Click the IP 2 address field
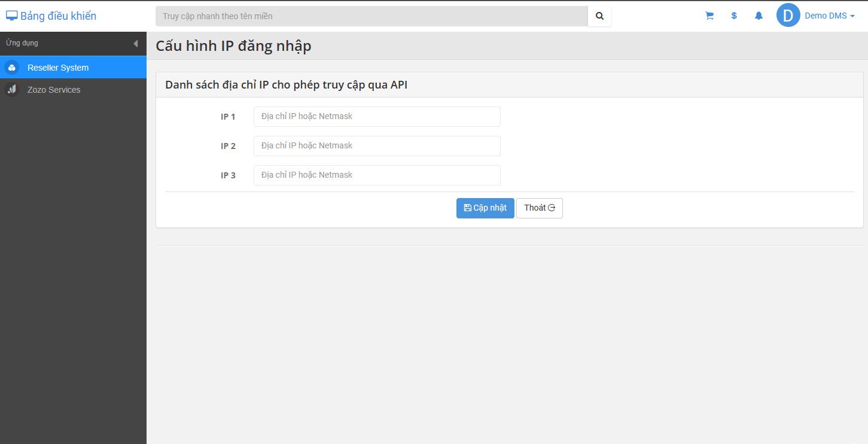The height and width of the screenshot is (444, 868). (x=377, y=146)
